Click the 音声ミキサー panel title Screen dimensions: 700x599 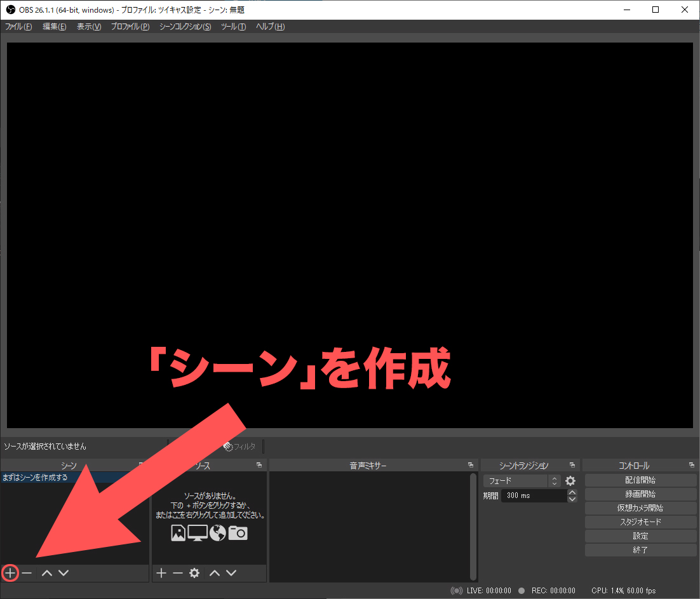point(368,466)
